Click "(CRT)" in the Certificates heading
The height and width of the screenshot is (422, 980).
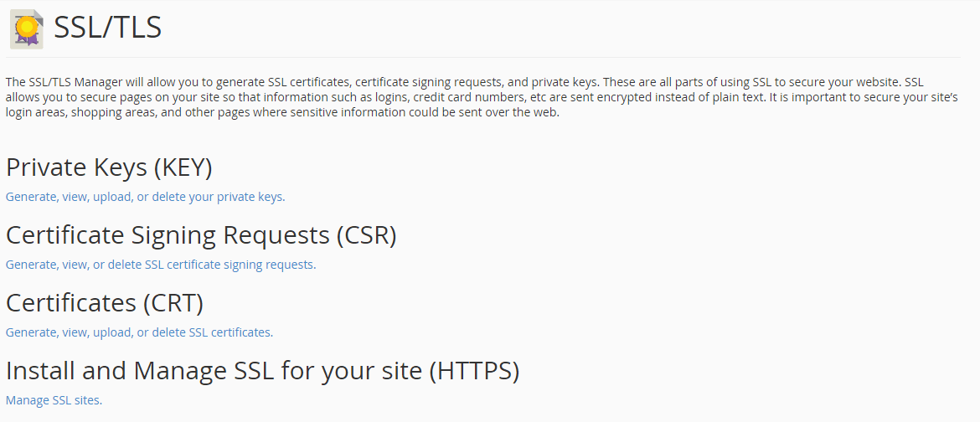coord(173,302)
